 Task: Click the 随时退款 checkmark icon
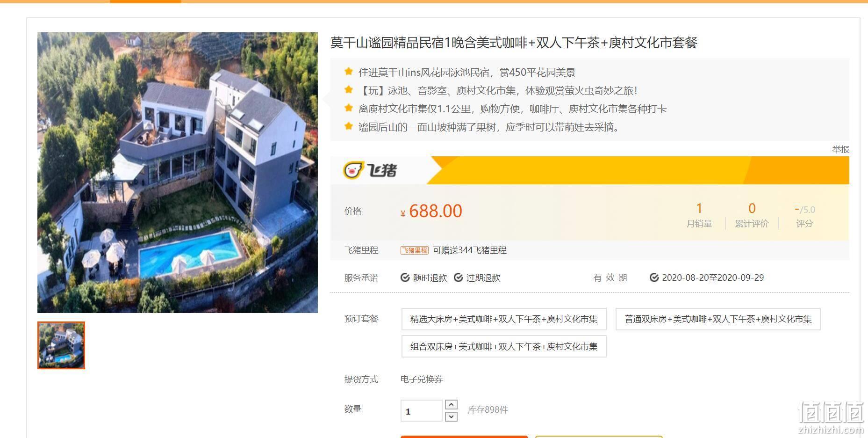pyautogui.click(x=405, y=277)
